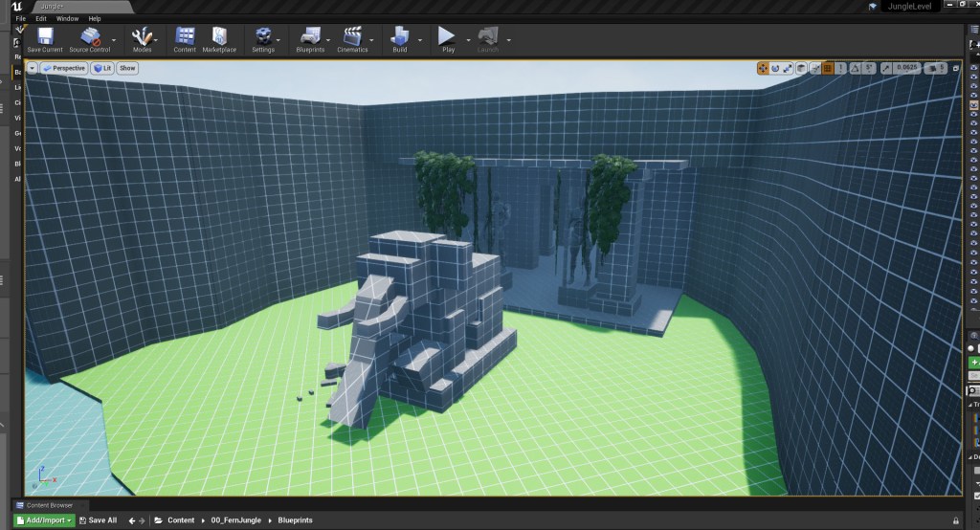Open the Perspective view mode dropdown
Screen dimensions: 980x530
pos(64,68)
